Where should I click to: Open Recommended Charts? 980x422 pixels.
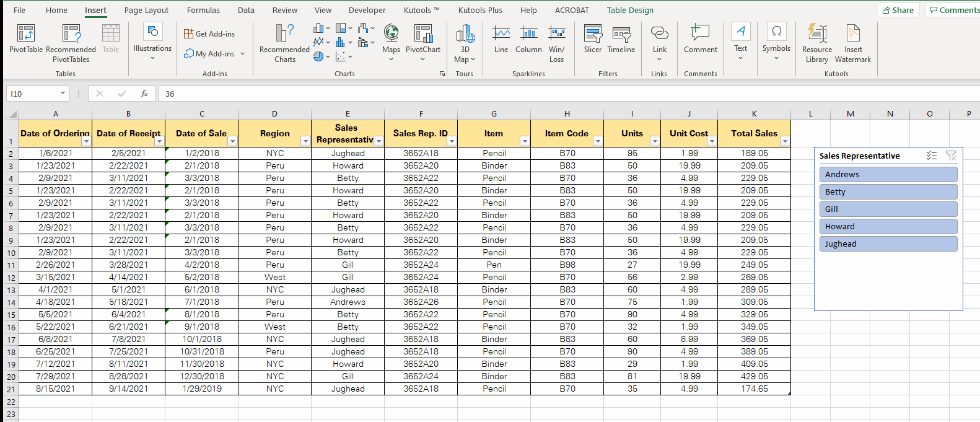pos(284,43)
